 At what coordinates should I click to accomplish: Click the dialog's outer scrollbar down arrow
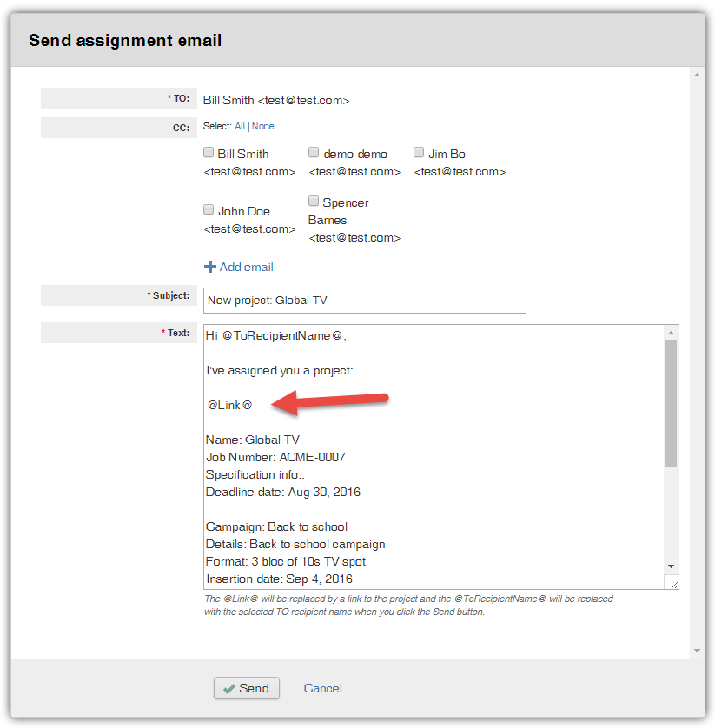point(696,651)
